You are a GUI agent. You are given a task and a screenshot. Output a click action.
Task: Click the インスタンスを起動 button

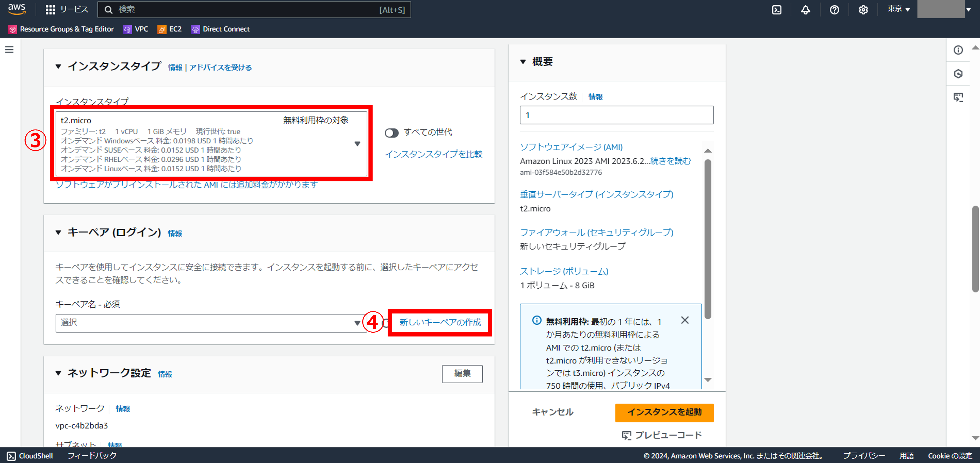(664, 412)
